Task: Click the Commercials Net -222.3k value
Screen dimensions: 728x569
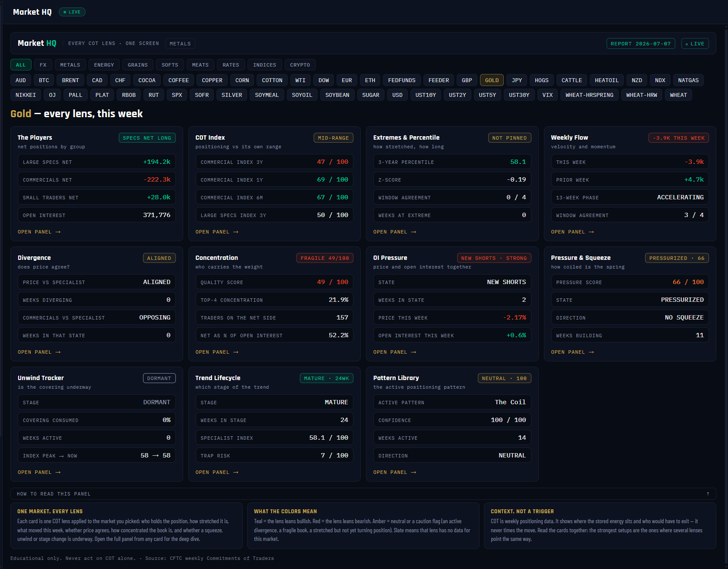Action: [x=157, y=179]
